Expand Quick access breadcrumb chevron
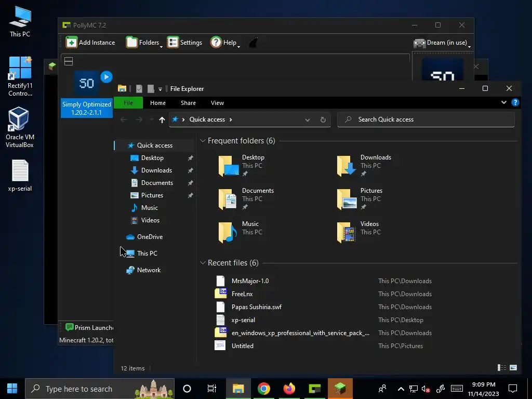The width and height of the screenshot is (532, 399). 231,119
